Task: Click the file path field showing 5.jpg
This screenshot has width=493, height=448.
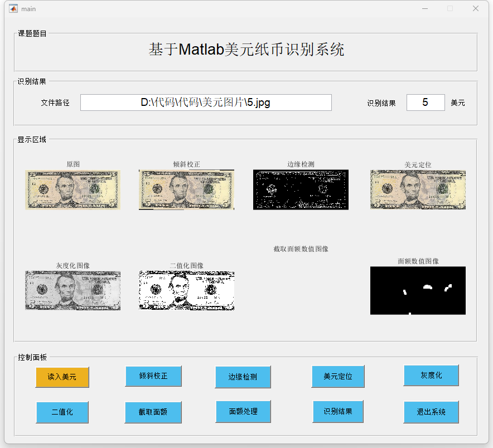Action: coord(206,103)
